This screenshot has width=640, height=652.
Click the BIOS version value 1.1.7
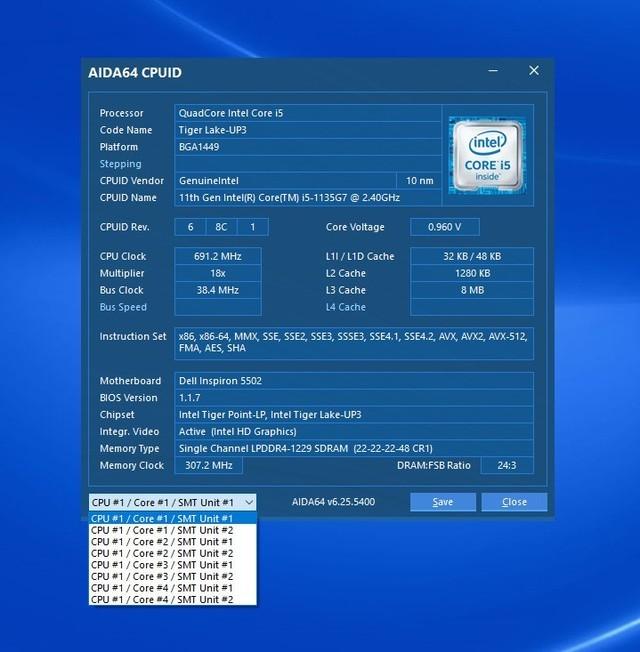click(354, 398)
